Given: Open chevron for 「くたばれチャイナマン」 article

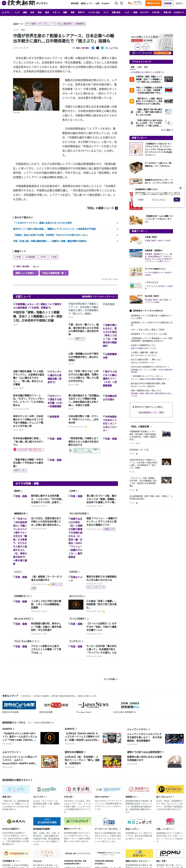Looking at the screenshot, I should click(117, 223).
